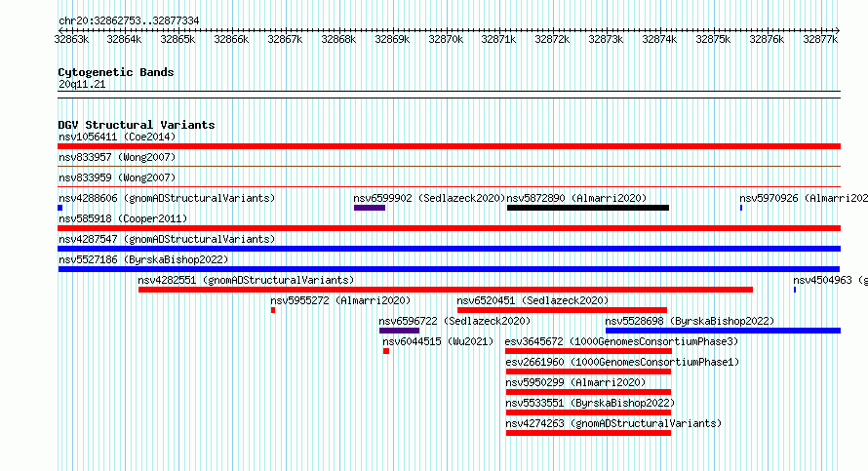Select the purple nsv6599902 feature bar
Screen dimensions: 868x471
pos(370,208)
